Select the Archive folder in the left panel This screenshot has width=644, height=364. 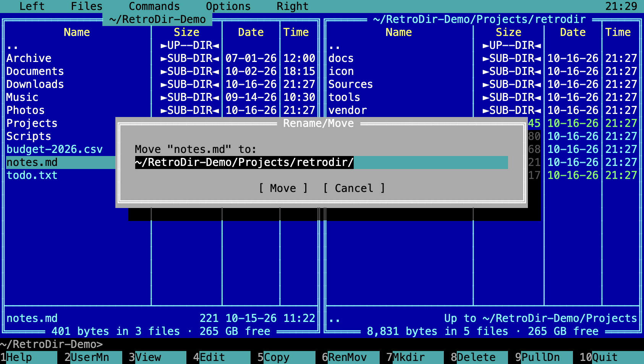click(161, 58)
